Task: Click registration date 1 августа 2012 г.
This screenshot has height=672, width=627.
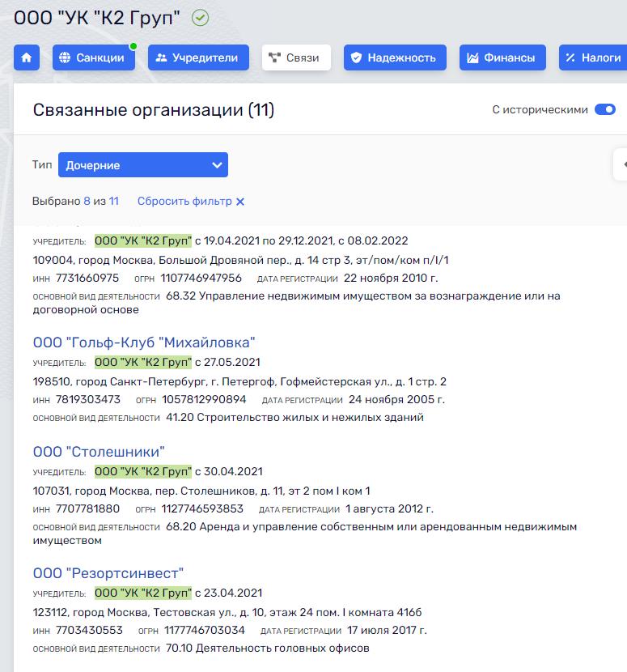Action: coord(390,508)
